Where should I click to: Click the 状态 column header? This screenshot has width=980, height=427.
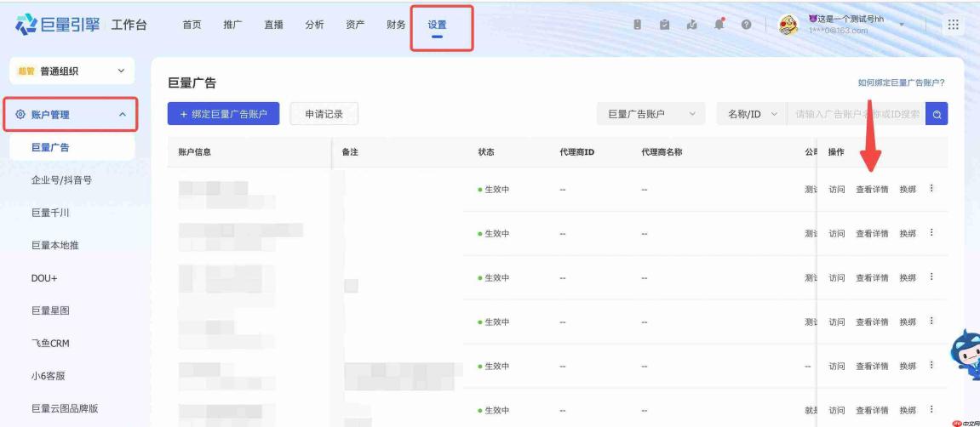click(x=486, y=151)
